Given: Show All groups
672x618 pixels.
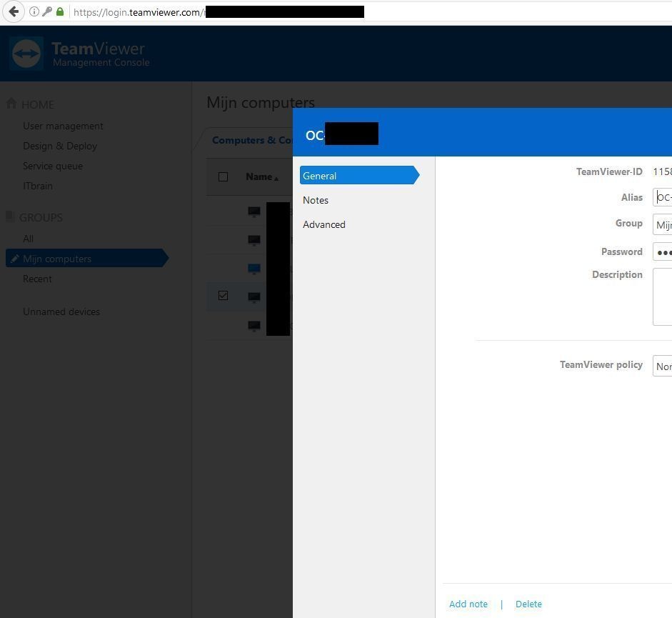Looking at the screenshot, I should 29,239.
